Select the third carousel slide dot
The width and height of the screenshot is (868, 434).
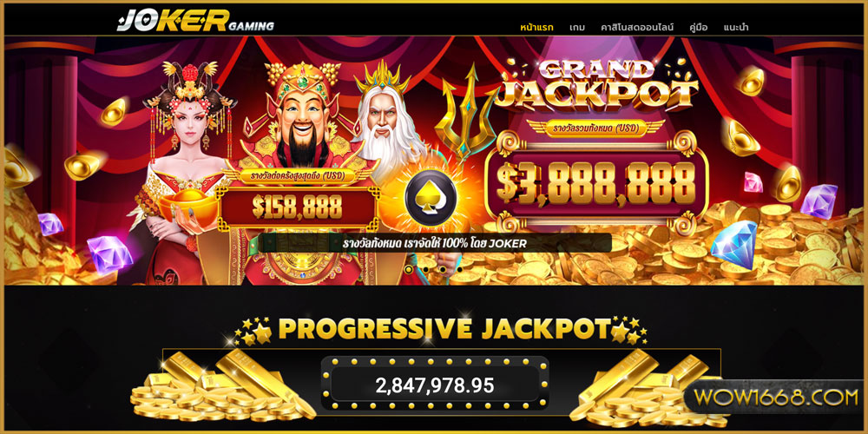[x=443, y=270]
